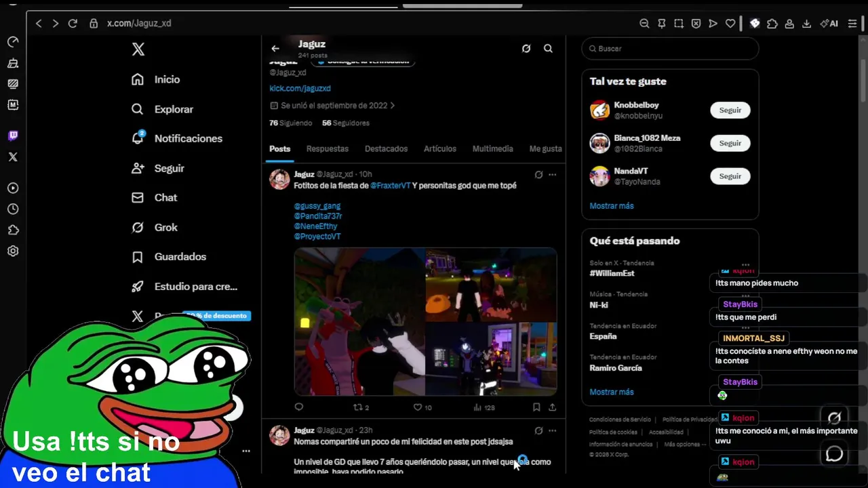Open more options on the 23h post
Image resolution: width=868 pixels, height=488 pixels.
(552, 430)
